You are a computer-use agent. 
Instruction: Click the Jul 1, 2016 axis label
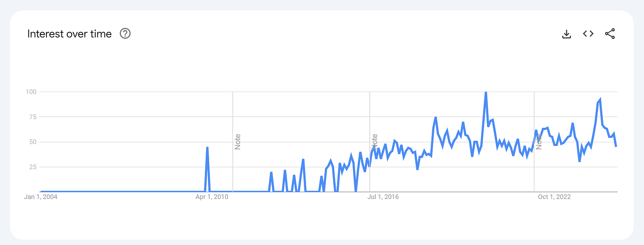tap(383, 197)
